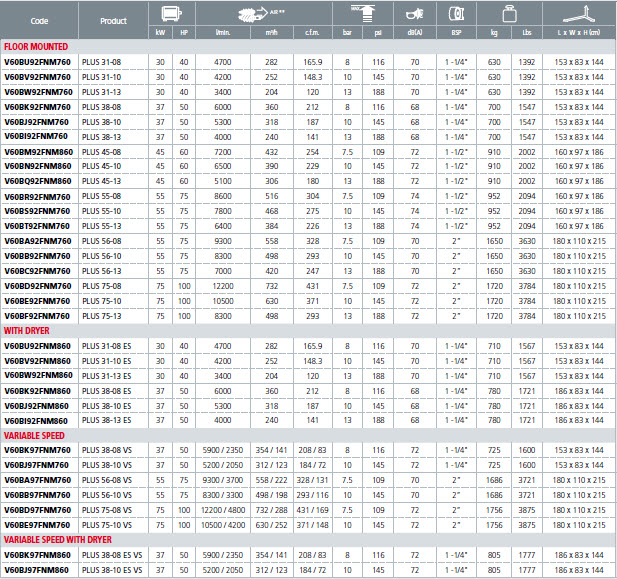Image resolution: width=617 pixels, height=579 pixels.
Task: Click code V60BJ97FNM860
Action: click(x=36, y=570)
